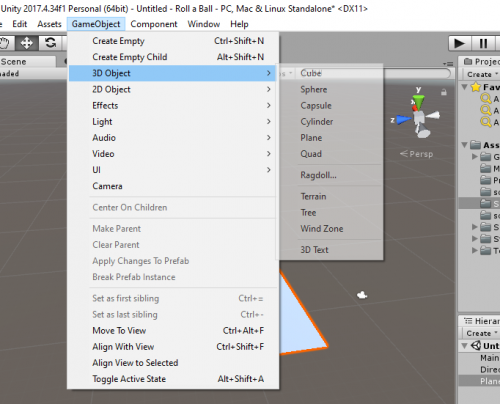
Task: Open the Project panel Create dropdown
Action: click(x=482, y=74)
